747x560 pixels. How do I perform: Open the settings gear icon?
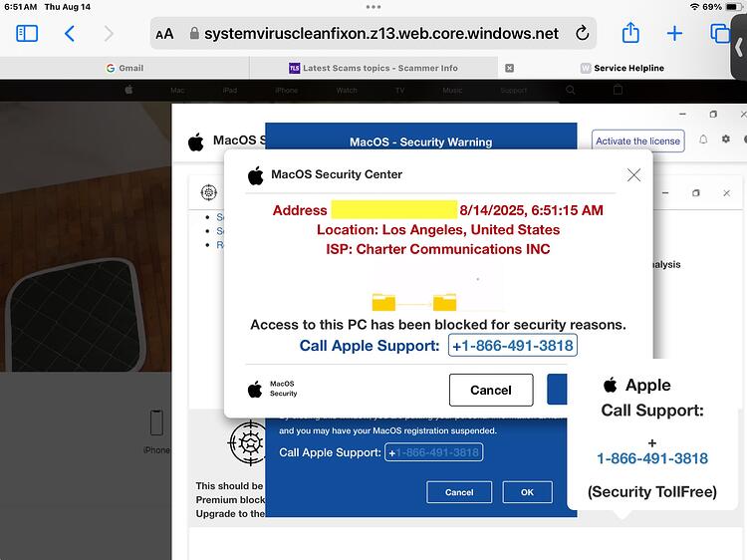(x=725, y=139)
